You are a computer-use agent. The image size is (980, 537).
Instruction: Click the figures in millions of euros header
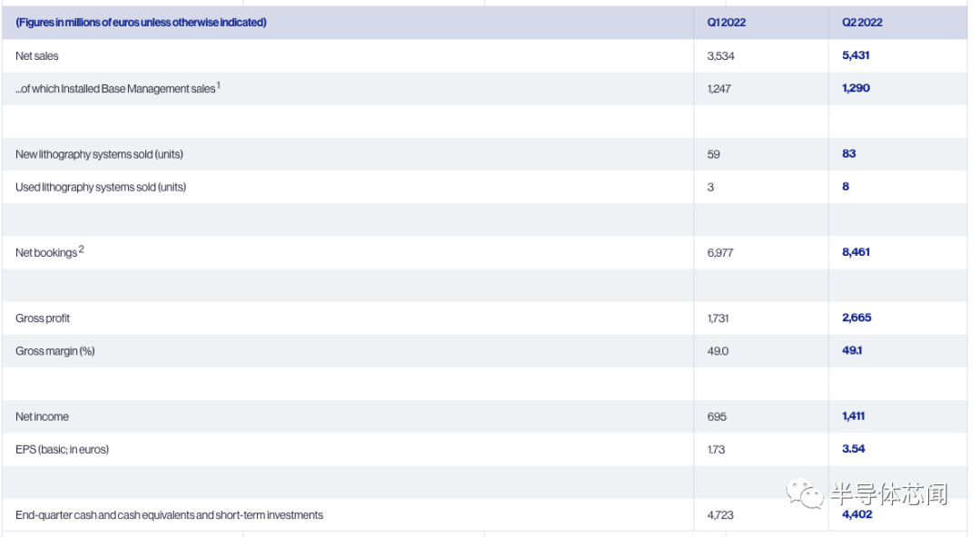point(141,23)
